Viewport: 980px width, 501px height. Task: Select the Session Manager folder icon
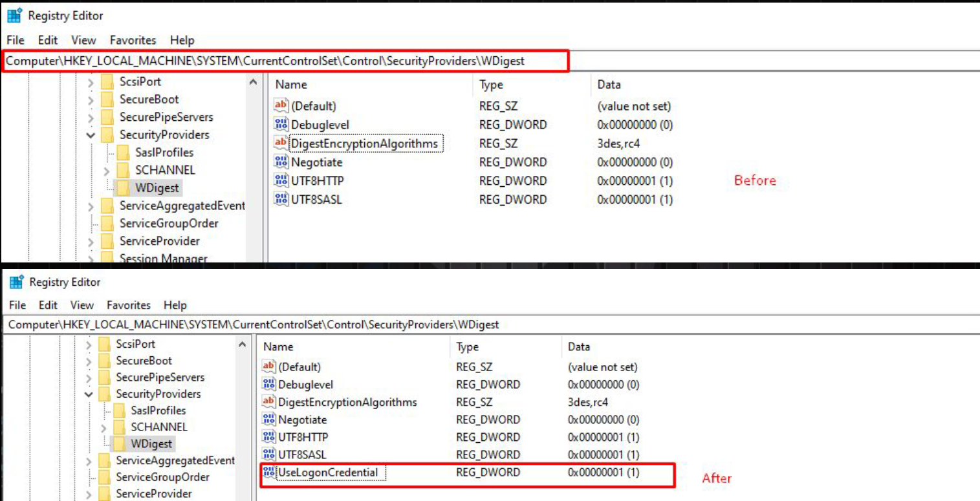coord(109,259)
